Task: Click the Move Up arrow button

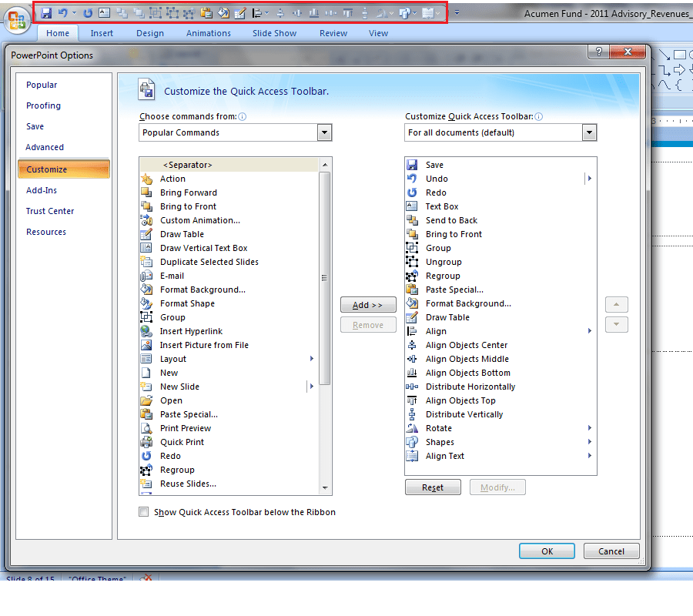Action: 616,304
